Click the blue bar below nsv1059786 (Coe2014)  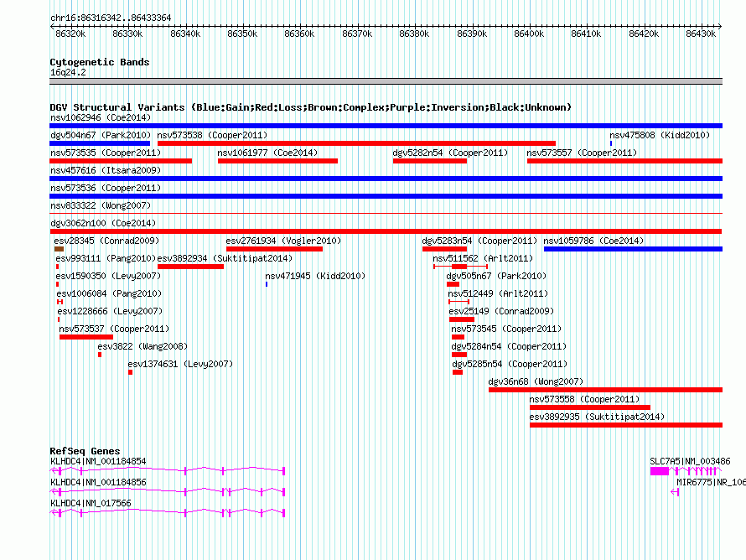[633, 249]
